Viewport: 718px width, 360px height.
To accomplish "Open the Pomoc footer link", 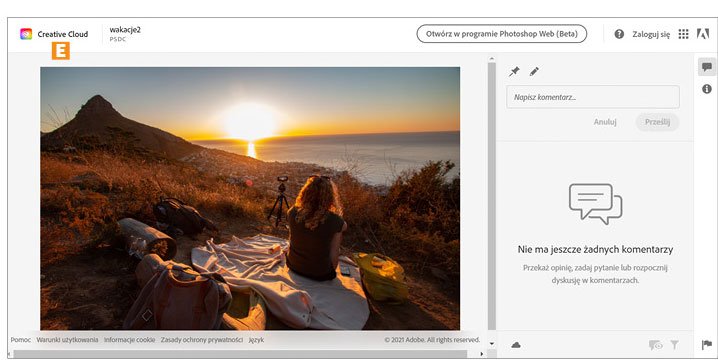I will [21, 340].
